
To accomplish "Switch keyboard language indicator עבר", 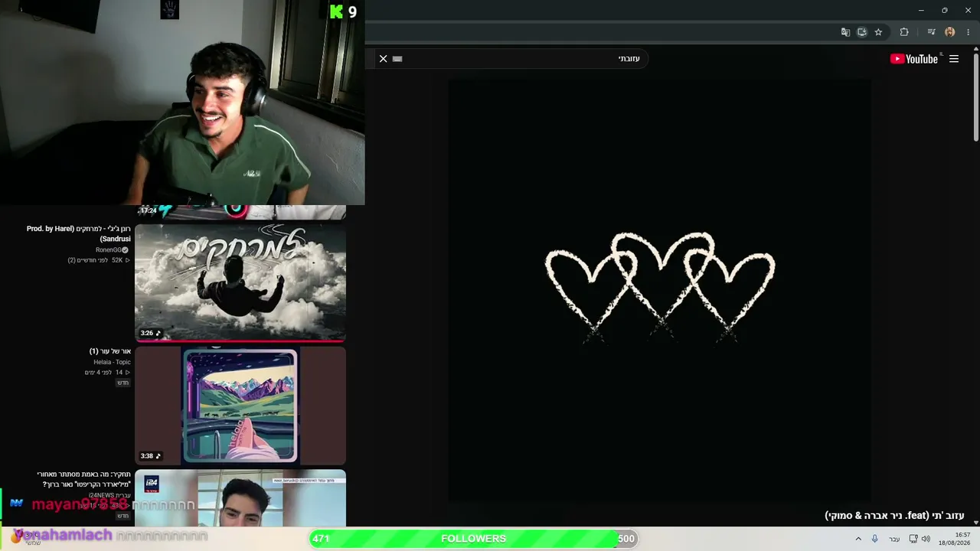I will tap(894, 539).
